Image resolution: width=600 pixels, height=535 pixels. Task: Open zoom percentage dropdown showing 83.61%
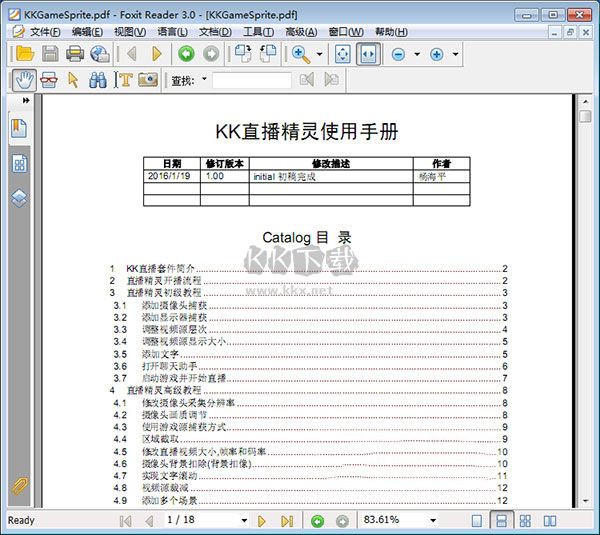433,521
